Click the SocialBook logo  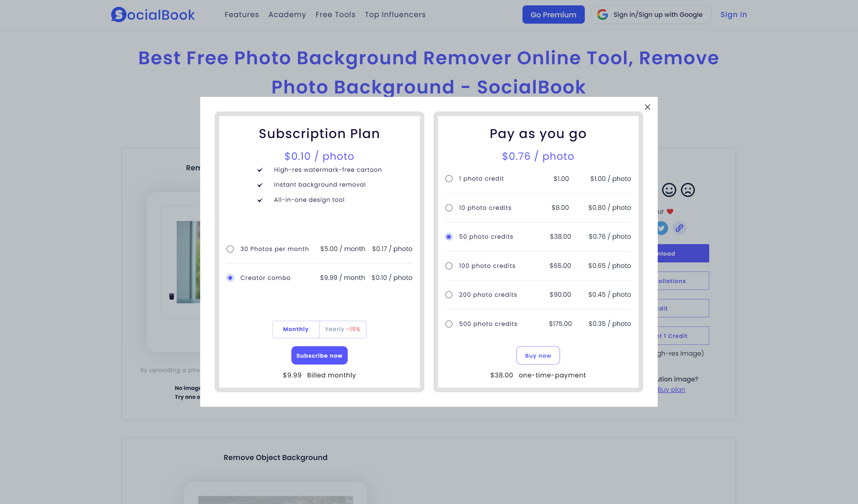(153, 15)
